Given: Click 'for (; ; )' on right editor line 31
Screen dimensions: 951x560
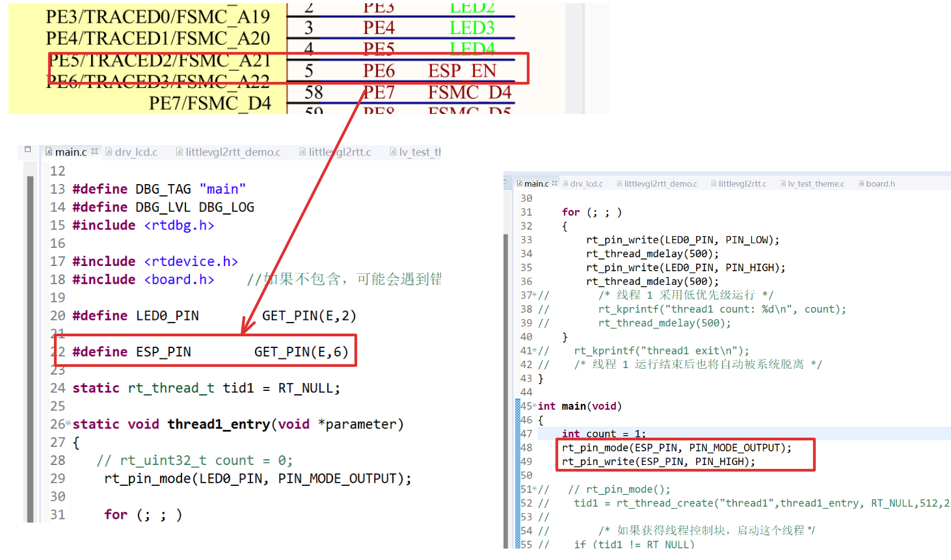Looking at the screenshot, I should coord(592,212).
